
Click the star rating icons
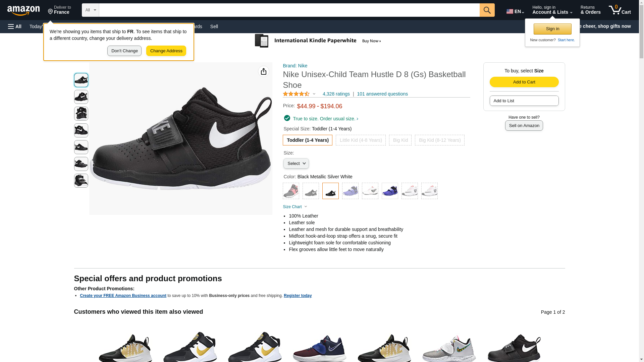[x=296, y=94]
